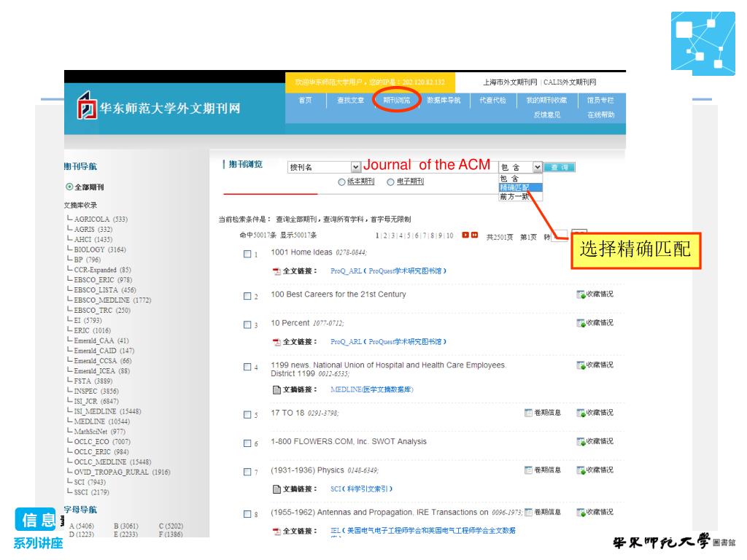Click the journal name search field
This screenshot has height=560, width=747.
429,166
